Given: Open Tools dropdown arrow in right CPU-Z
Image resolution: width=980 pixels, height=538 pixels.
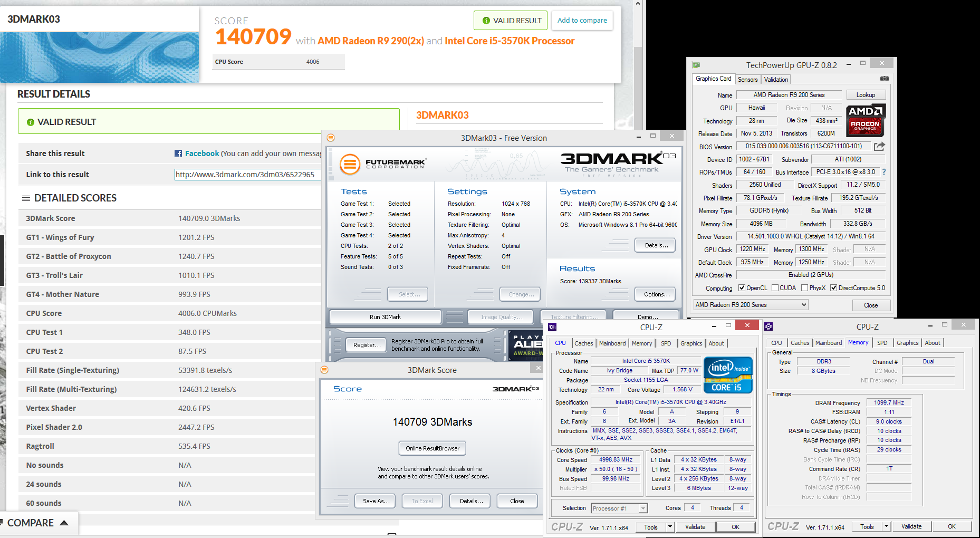Looking at the screenshot, I should pos(886,526).
